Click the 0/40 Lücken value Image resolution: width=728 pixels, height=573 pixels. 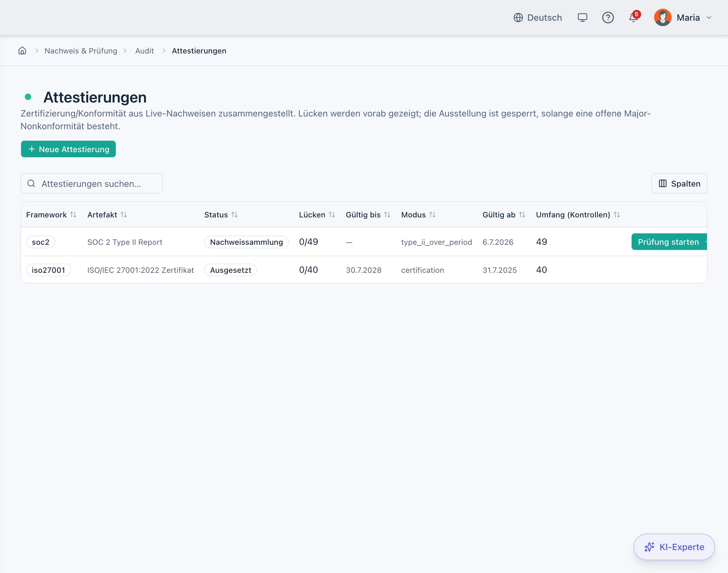309,270
